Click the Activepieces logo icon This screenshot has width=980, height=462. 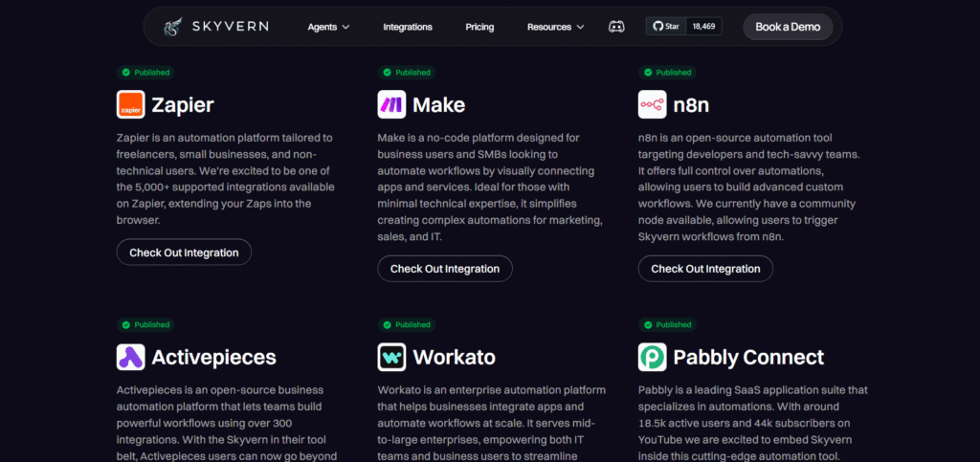(130, 357)
